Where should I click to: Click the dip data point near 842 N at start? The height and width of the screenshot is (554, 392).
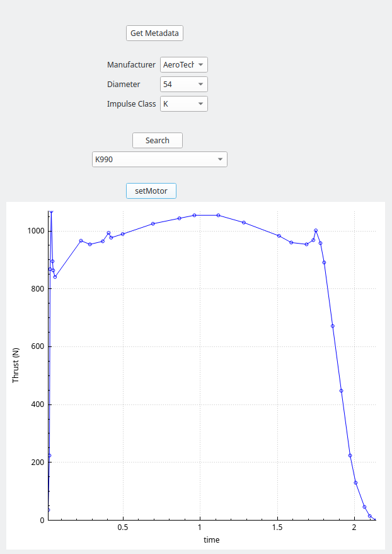pos(55,276)
